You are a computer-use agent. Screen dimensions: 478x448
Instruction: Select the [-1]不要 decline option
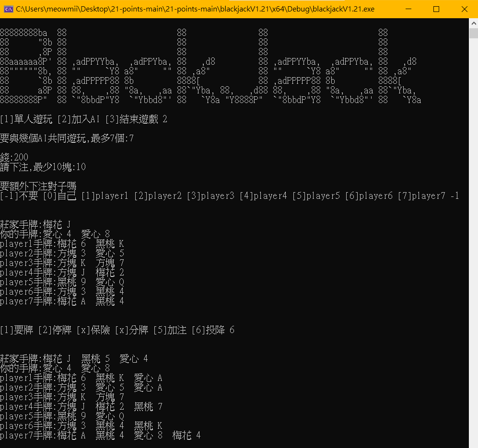click(x=19, y=195)
